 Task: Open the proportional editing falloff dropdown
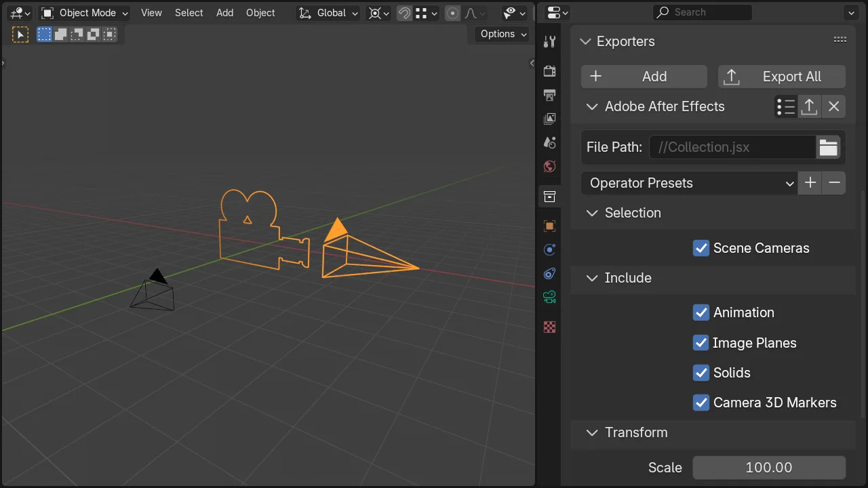[474, 13]
